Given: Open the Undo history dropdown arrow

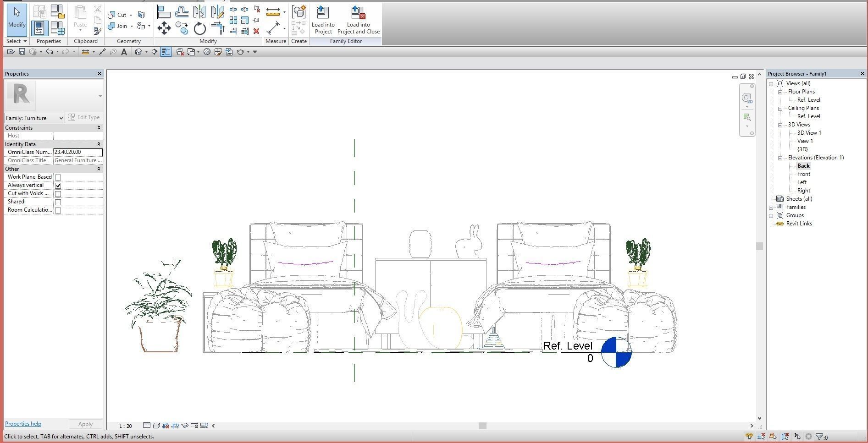Looking at the screenshot, I should [x=57, y=52].
